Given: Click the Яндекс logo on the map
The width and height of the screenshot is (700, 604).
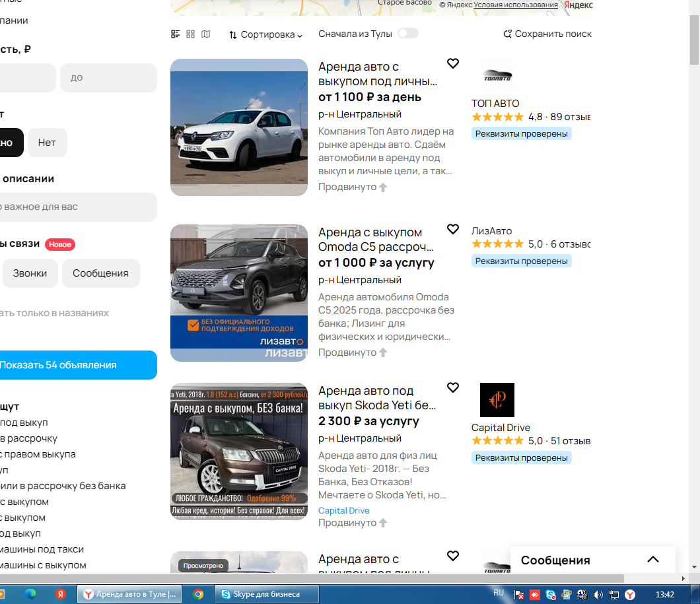Looking at the screenshot, I should [578, 5].
